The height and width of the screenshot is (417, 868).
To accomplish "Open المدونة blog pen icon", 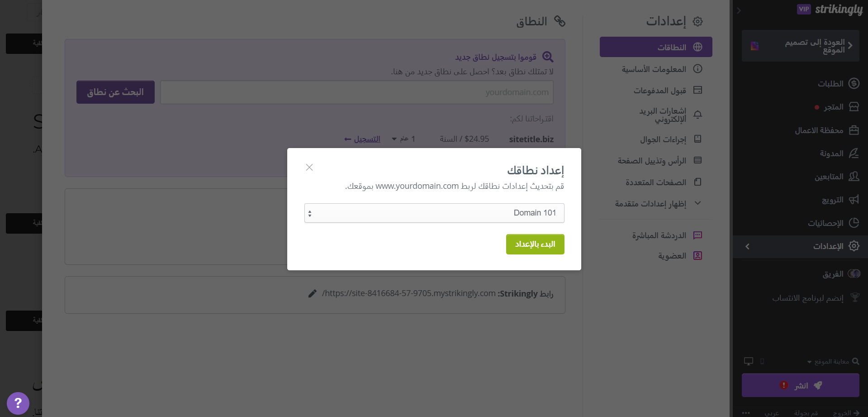I will point(854,153).
